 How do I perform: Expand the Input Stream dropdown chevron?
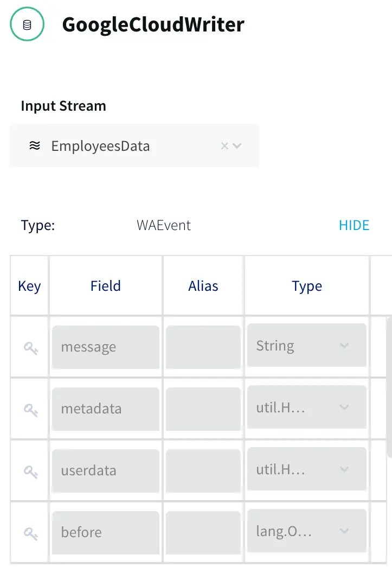coord(237,146)
